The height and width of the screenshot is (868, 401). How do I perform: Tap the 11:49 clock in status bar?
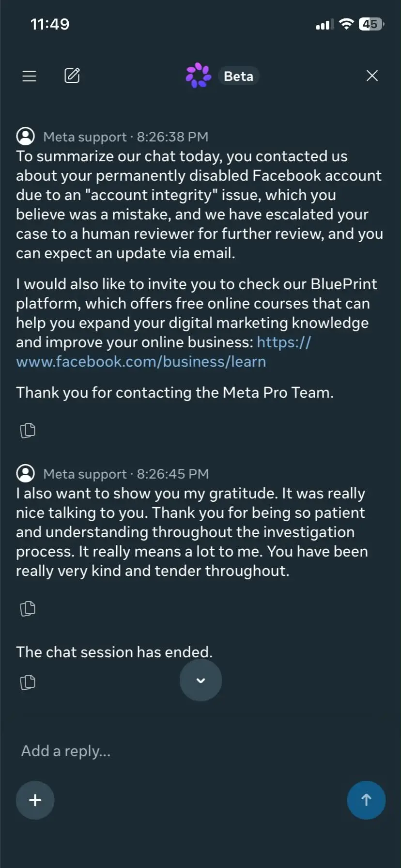coord(50,24)
